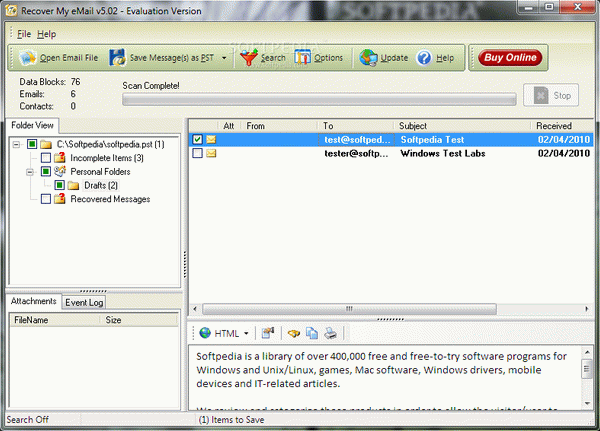600x431 pixels.
Task: Select the Drafts folder in the tree
Action: pyautogui.click(x=101, y=185)
